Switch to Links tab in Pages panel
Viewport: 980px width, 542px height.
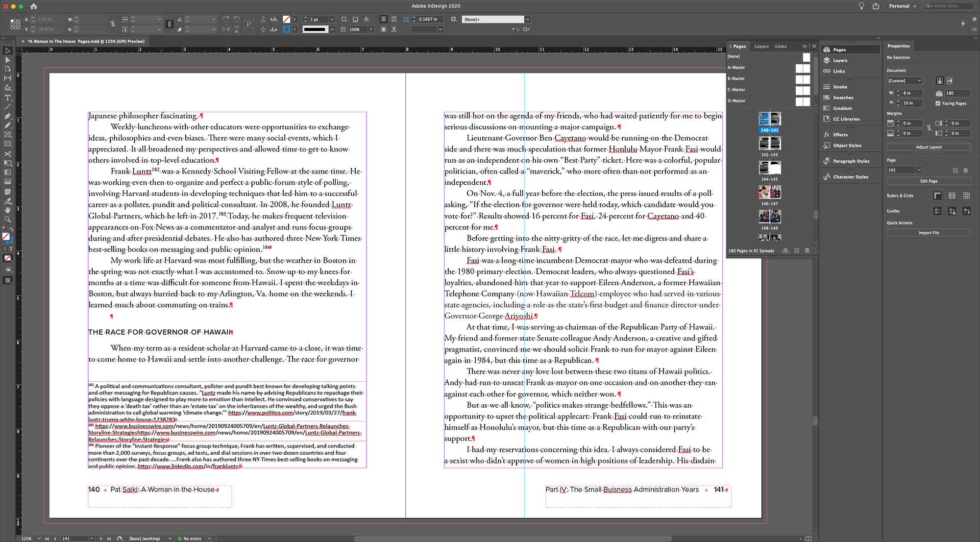pyautogui.click(x=781, y=46)
